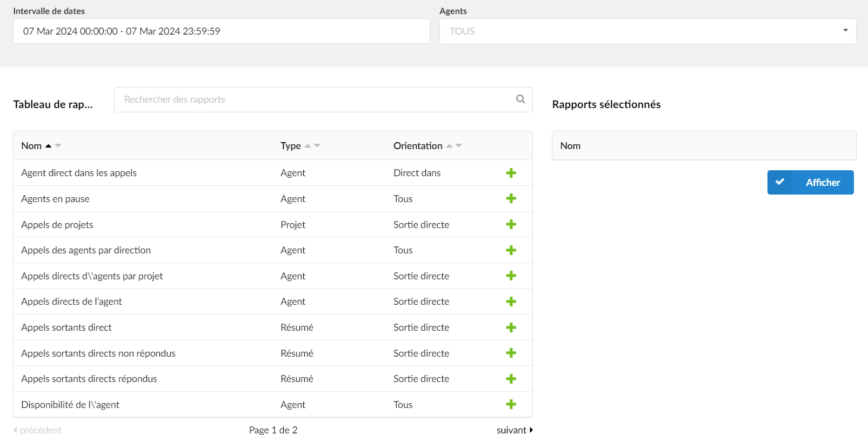Select the Appels sortants directs répondus name
The image size is (868, 435).
tap(89, 379)
